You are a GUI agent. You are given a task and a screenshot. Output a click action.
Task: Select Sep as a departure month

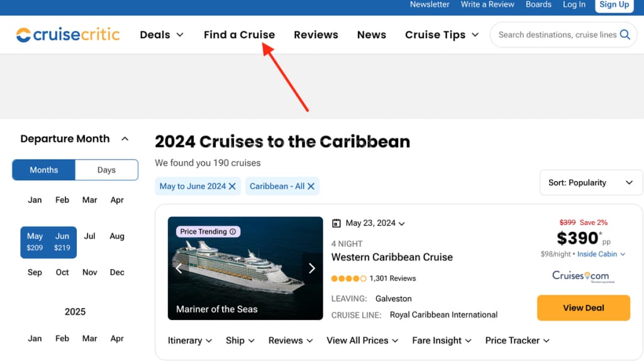coord(35,272)
